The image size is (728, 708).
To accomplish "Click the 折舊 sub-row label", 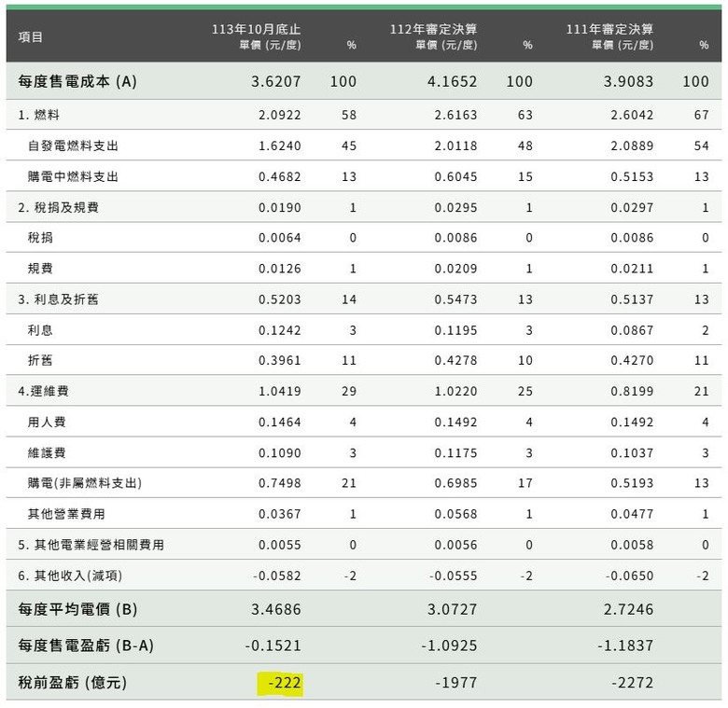I will [x=40, y=360].
